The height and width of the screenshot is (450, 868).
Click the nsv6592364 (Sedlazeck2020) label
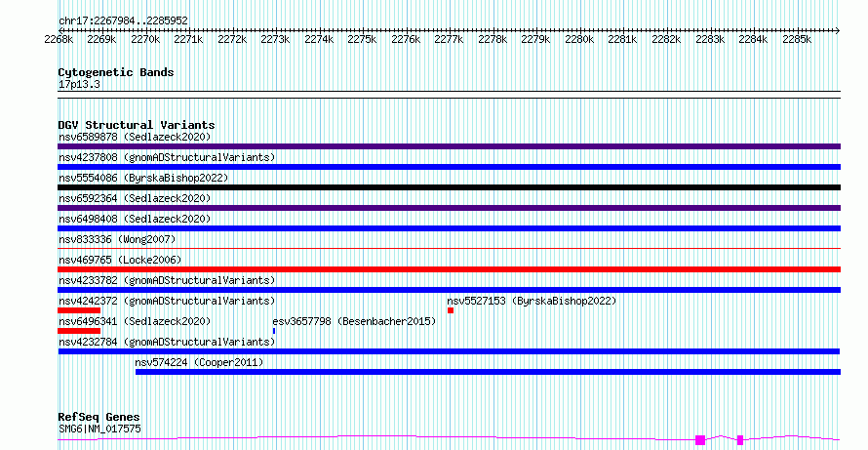click(135, 198)
